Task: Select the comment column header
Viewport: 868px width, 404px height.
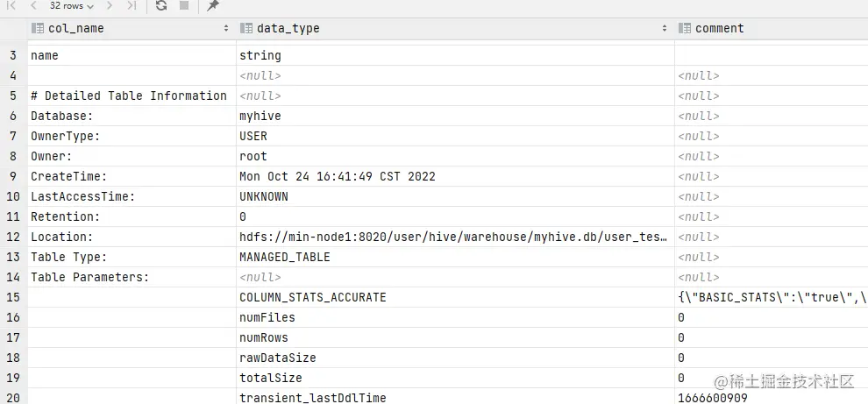Action: click(719, 28)
